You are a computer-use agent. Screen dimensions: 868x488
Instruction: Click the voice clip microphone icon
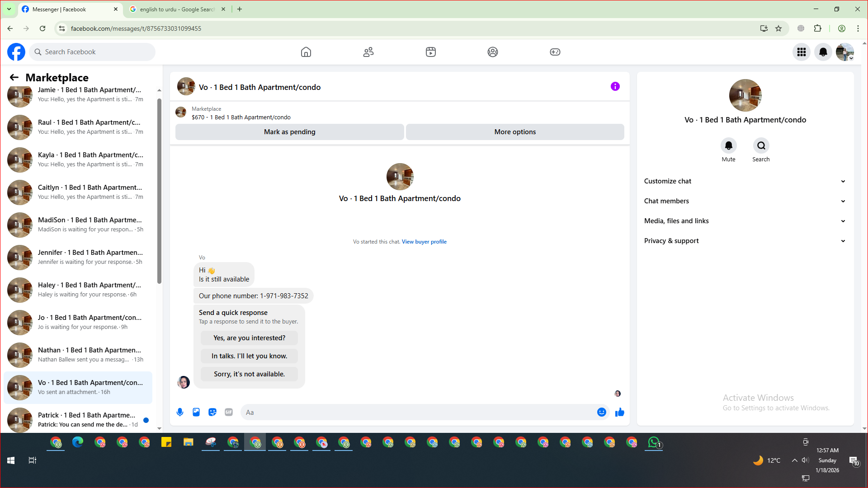tap(180, 412)
